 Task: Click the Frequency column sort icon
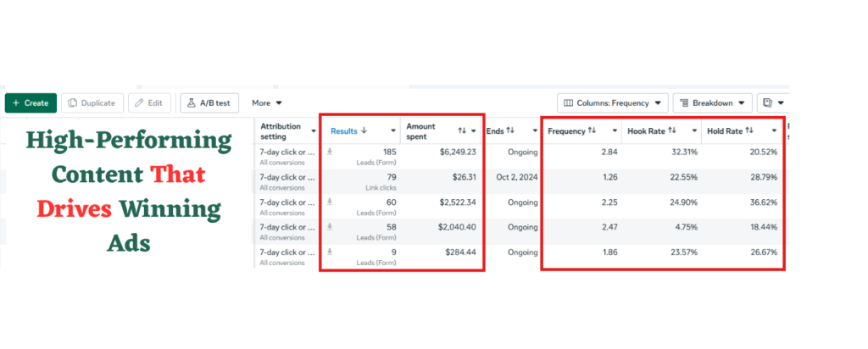(x=592, y=131)
